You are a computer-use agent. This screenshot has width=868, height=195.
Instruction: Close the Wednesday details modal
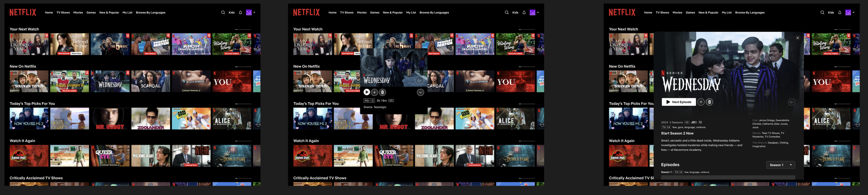(798, 38)
